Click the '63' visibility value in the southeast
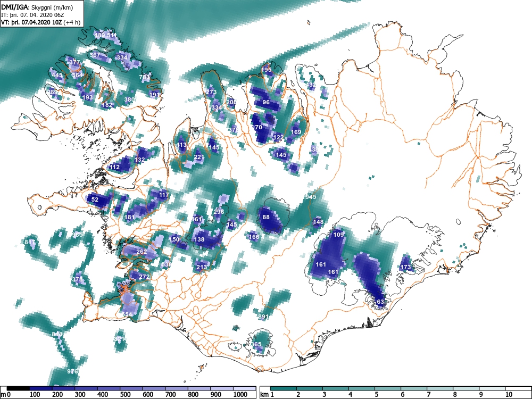532x399 pixels. click(380, 302)
